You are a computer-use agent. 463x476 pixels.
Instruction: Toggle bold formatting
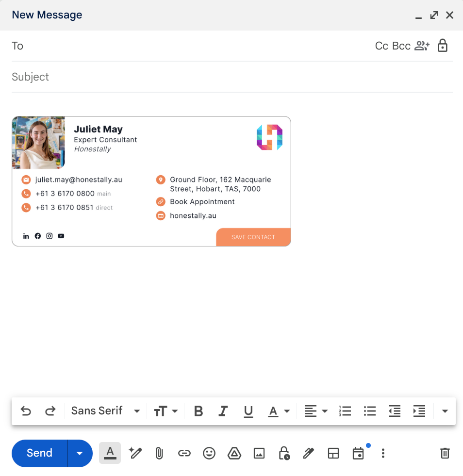[198, 411]
